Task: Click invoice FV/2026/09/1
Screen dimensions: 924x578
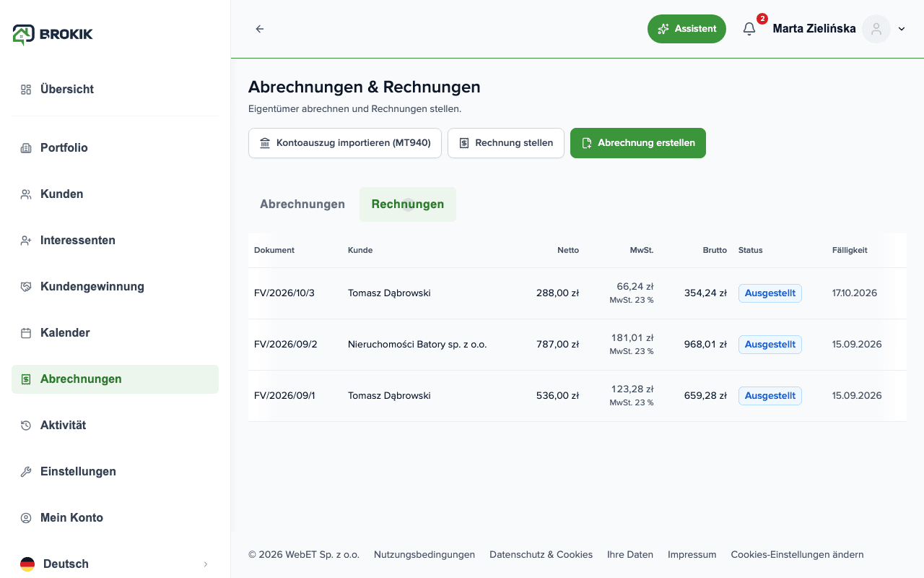Action: tap(284, 396)
